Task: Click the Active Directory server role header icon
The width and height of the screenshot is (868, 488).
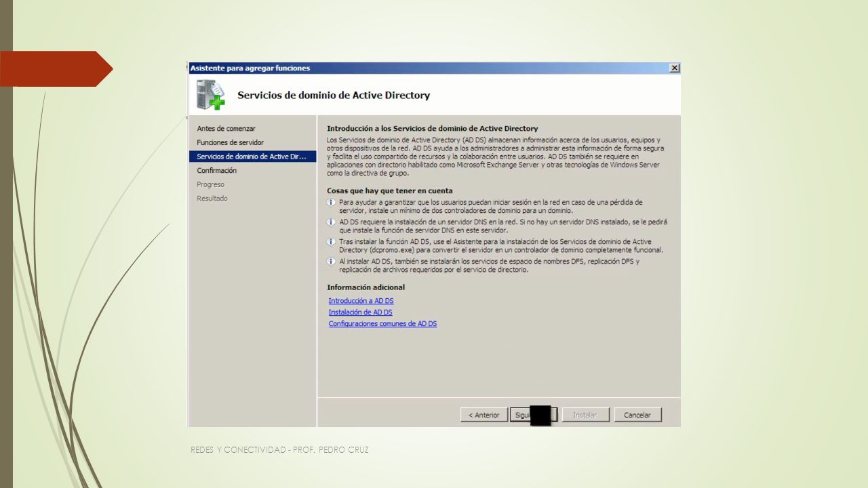Action: (210, 95)
